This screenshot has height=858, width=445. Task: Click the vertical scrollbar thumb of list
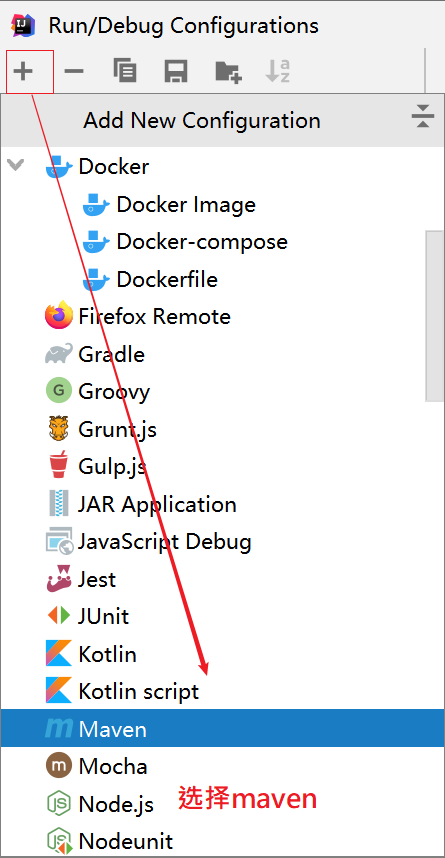tap(435, 316)
